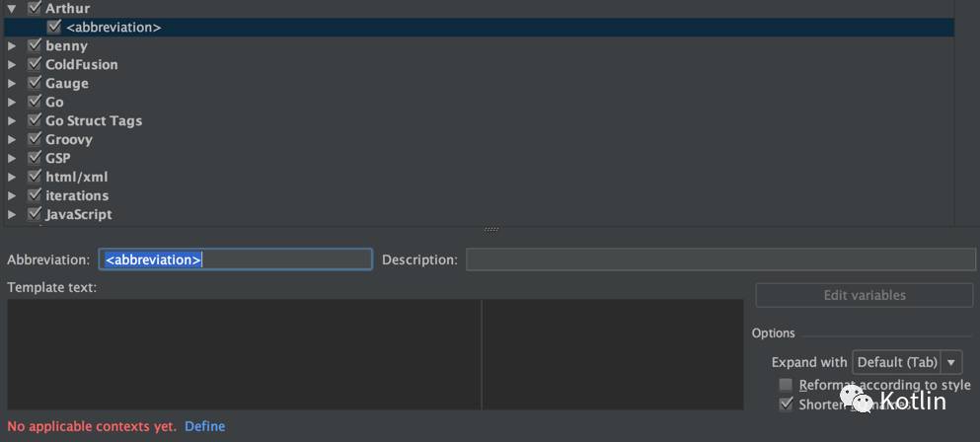The width and height of the screenshot is (980, 442).
Task: Click the Edit variables button
Action: click(865, 295)
